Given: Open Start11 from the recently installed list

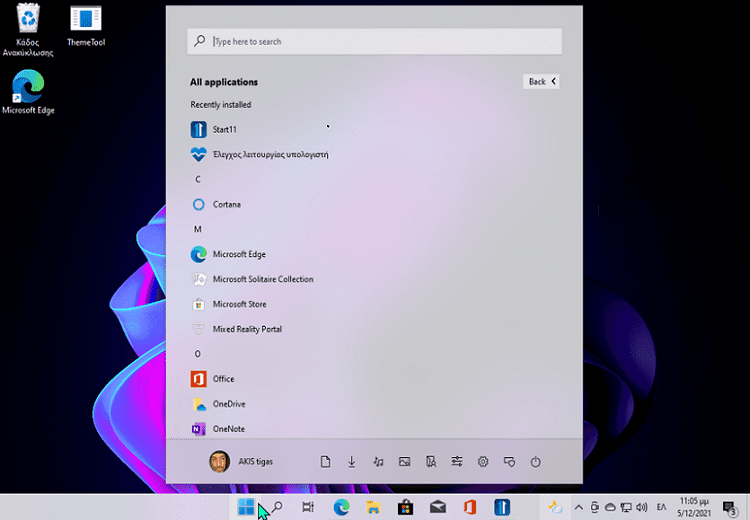Looking at the screenshot, I should 213,130.
